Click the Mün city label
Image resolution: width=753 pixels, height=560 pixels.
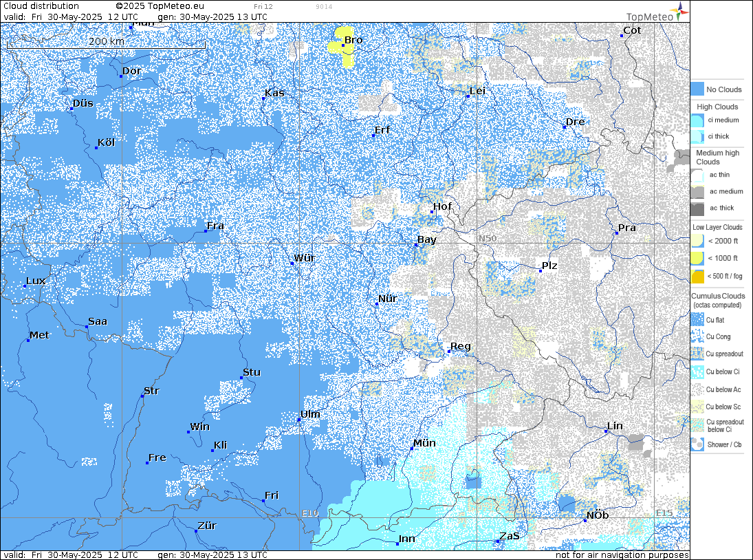coord(424,443)
